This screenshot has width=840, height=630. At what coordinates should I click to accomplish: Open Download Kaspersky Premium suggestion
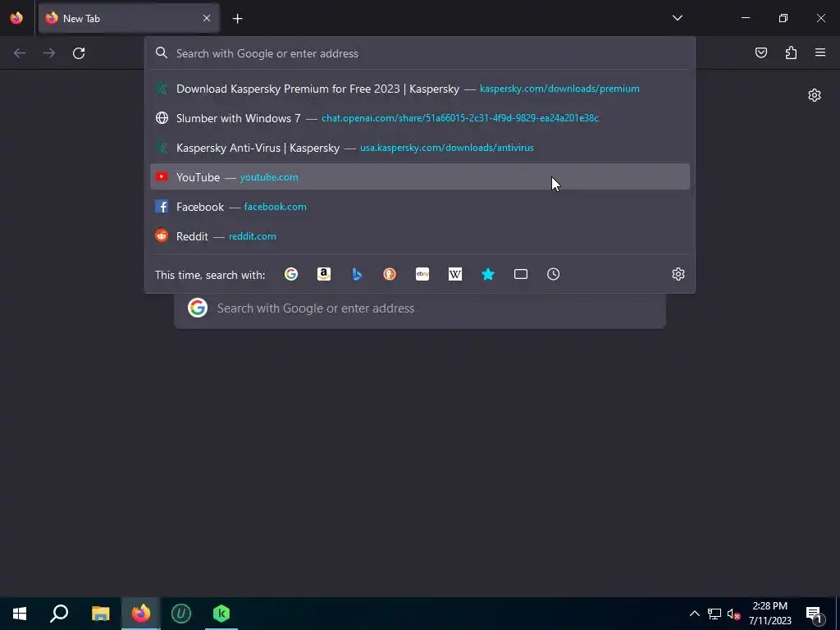coord(420,89)
